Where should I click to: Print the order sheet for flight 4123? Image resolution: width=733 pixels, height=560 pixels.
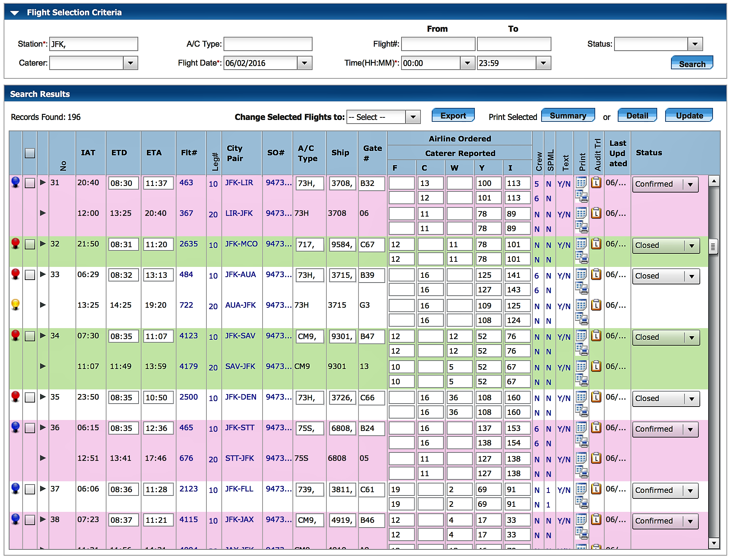click(x=581, y=335)
